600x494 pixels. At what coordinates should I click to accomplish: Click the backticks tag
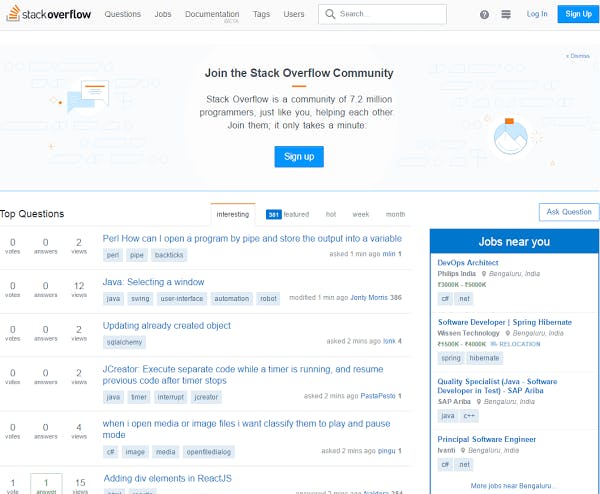point(169,255)
